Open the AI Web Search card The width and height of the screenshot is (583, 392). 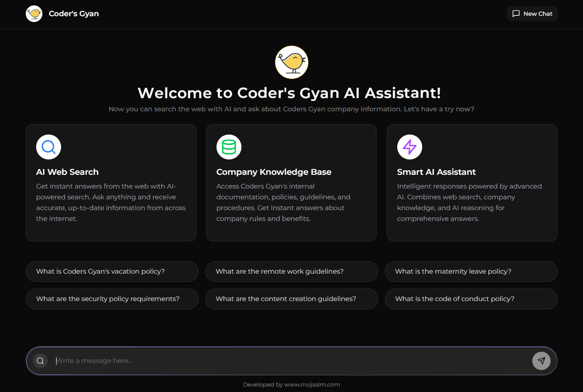(x=111, y=183)
